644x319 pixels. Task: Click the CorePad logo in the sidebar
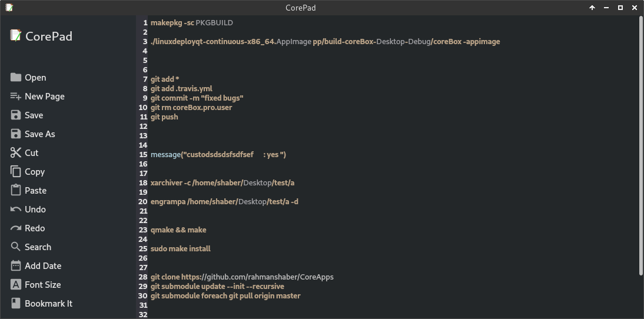[16, 36]
